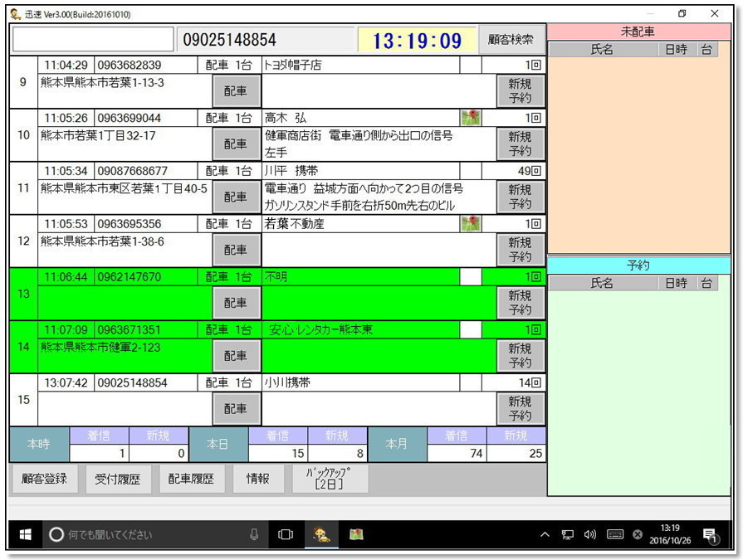Open Task View in the taskbar
This screenshot has width=743, height=560.
(285, 535)
